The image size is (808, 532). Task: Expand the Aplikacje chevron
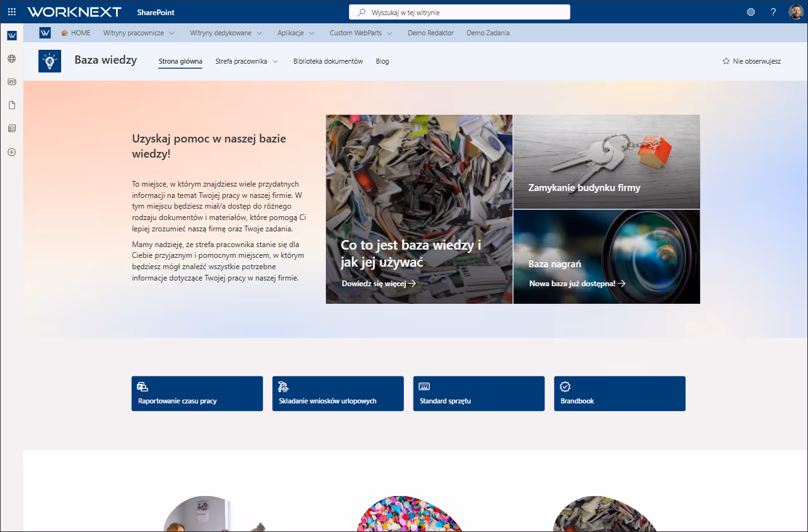pyautogui.click(x=312, y=33)
